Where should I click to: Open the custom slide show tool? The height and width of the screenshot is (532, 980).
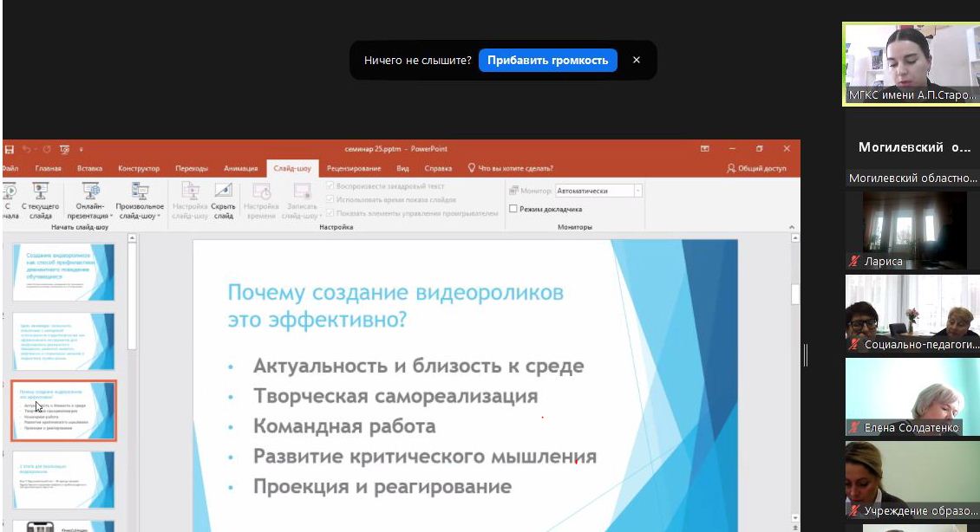coord(139,199)
